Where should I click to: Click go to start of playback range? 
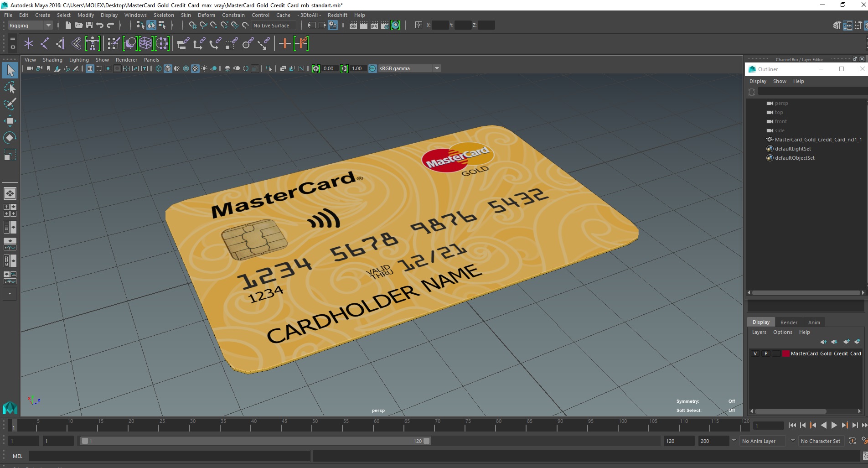click(792, 425)
